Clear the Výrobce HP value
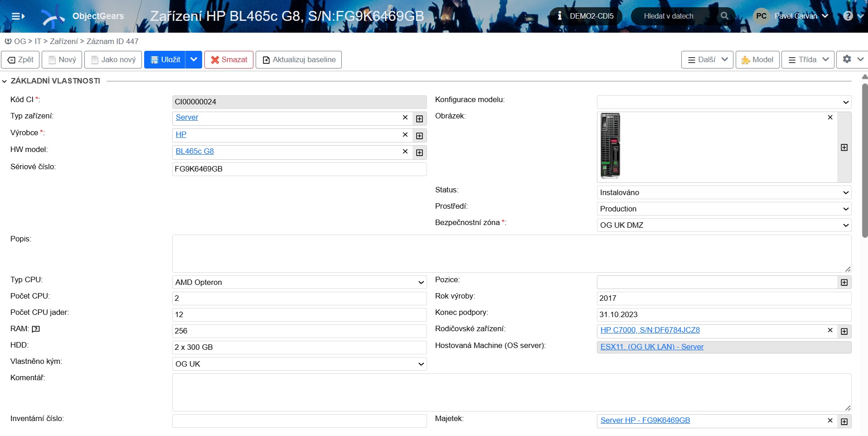868x436 pixels. tap(405, 135)
